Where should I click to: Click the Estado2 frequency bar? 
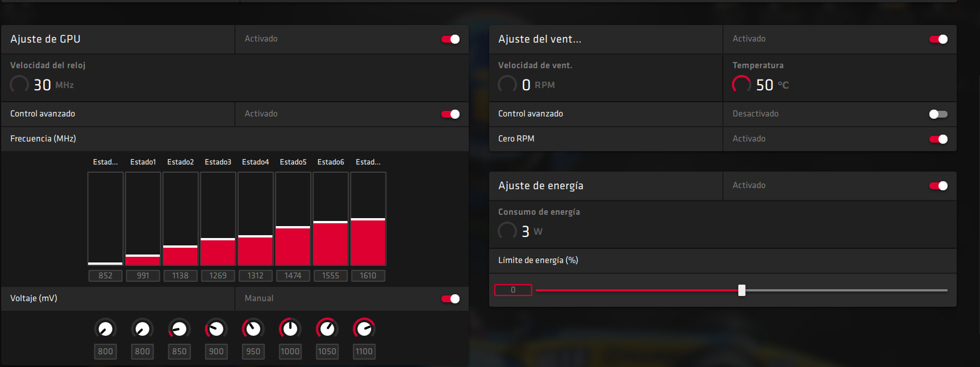[x=180, y=219]
